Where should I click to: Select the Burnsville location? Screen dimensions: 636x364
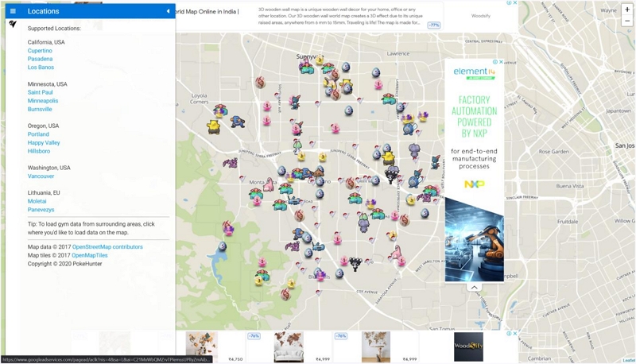(40, 109)
